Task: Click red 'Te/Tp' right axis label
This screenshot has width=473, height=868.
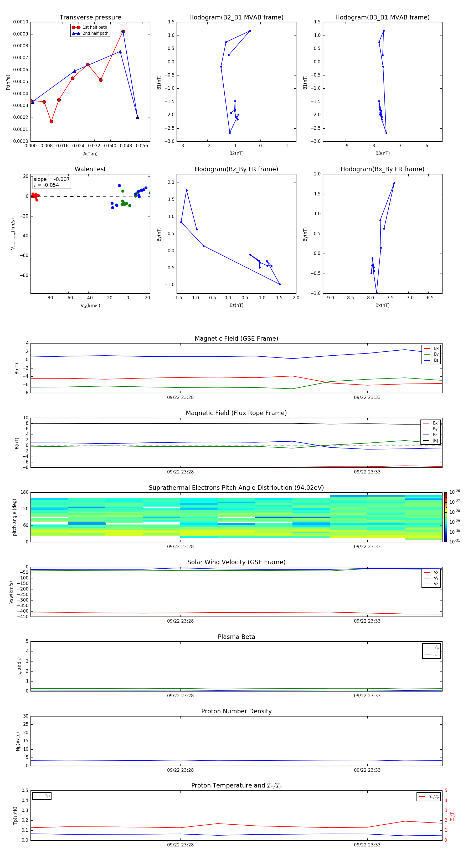Action: [452, 816]
